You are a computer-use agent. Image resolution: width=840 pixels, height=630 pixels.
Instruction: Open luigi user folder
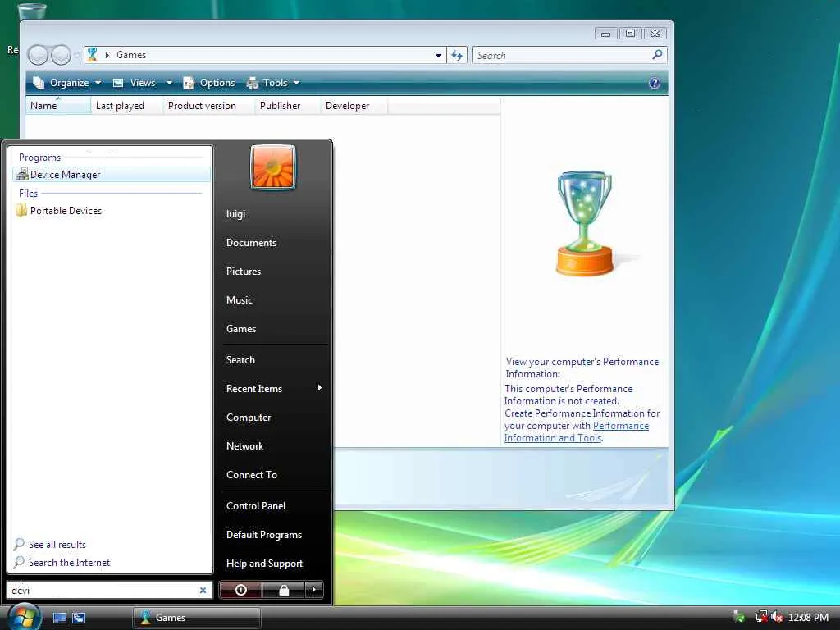point(235,214)
